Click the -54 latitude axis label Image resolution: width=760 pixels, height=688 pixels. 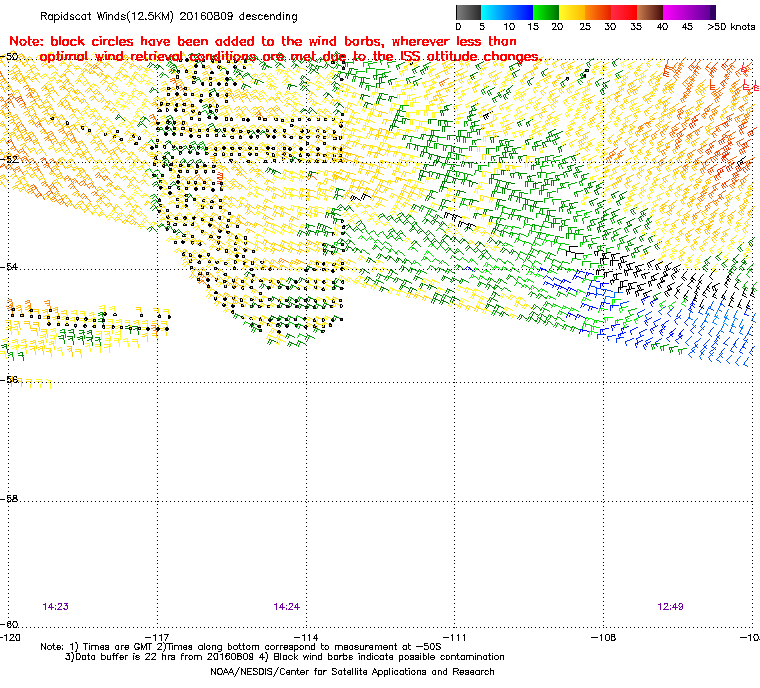tap(9, 266)
